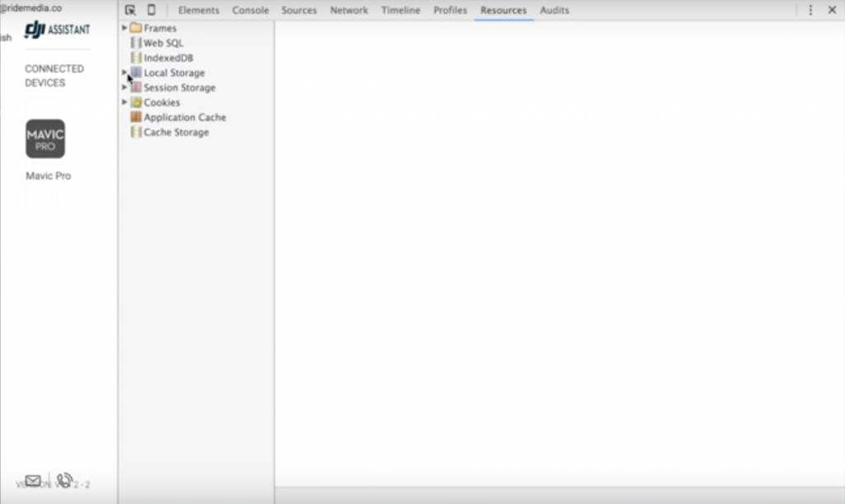Open the Network tab
The height and width of the screenshot is (504, 845).
click(x=349, y=10)
